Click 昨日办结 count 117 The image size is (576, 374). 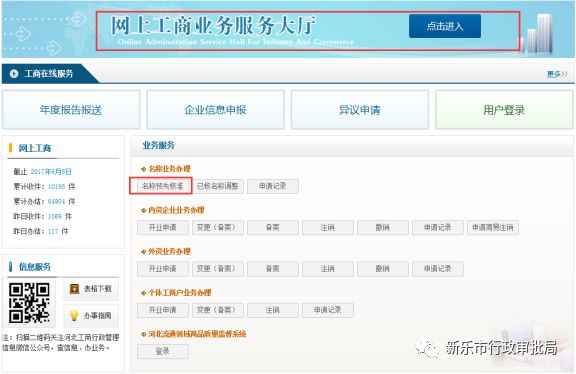pyautogui.click(x=53, y=231)
